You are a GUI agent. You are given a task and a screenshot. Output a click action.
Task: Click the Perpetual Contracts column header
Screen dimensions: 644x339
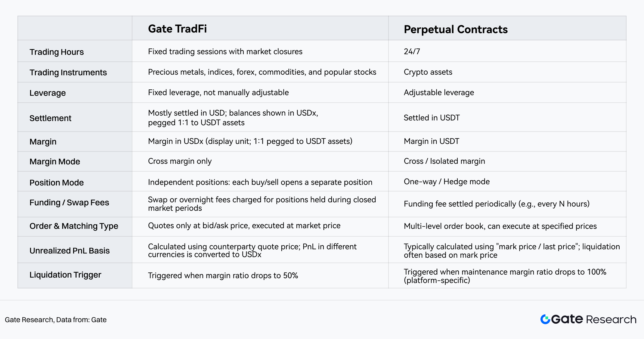tap(456, 30)
